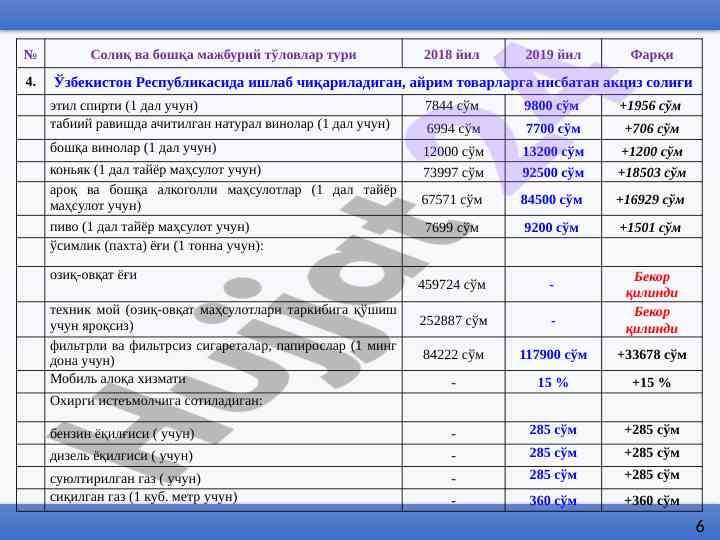Click the '252887 сўм' value

click(x=453, y=321)
